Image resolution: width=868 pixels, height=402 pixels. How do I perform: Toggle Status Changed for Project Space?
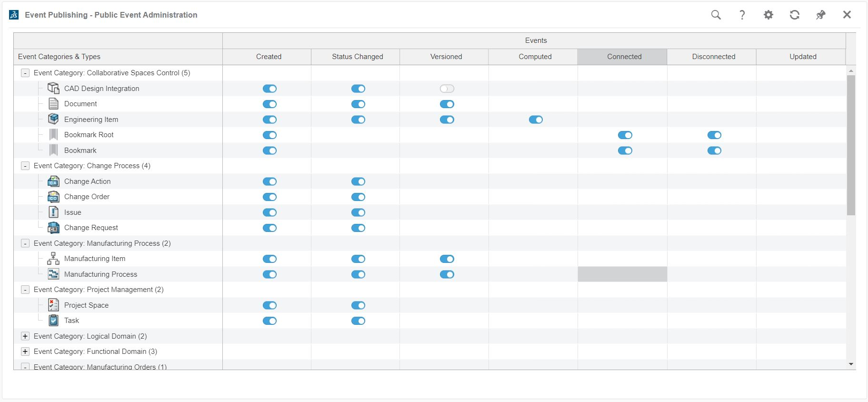tap(358, 305)
